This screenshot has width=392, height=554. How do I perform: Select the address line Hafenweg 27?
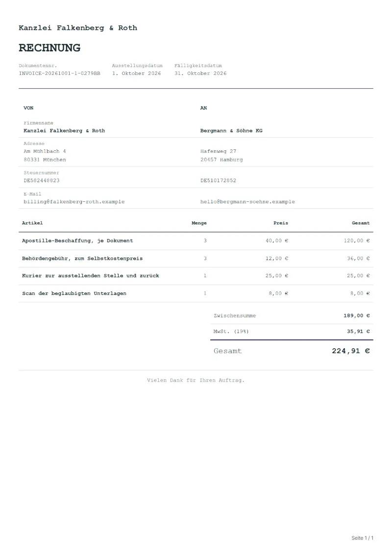[218, 151]
